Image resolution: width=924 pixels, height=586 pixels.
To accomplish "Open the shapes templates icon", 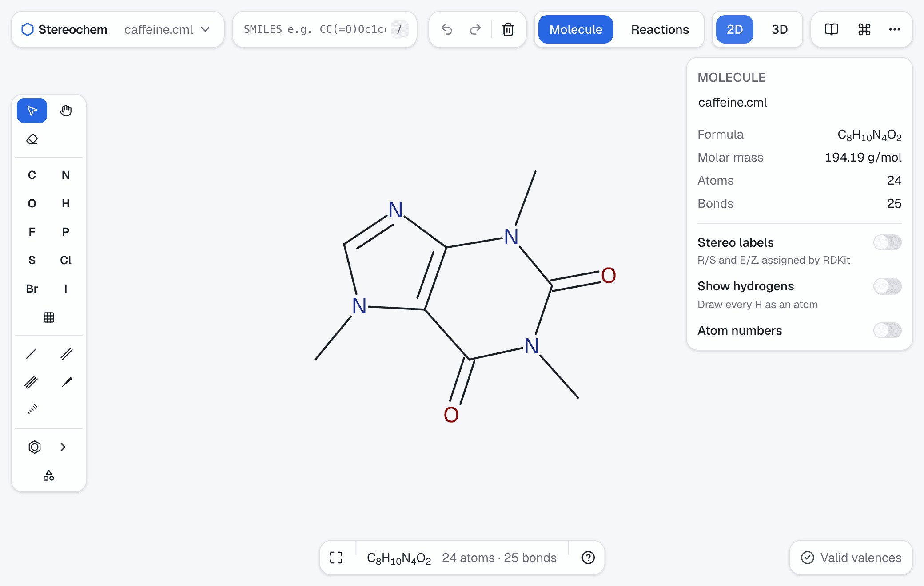I will tap(49, 475).
